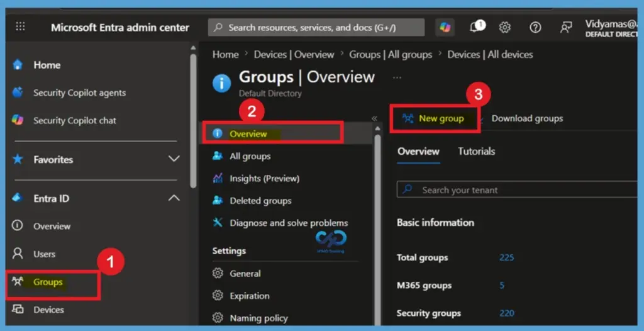
Task: Click the Deleted groups icon
Action: (217, 200)
